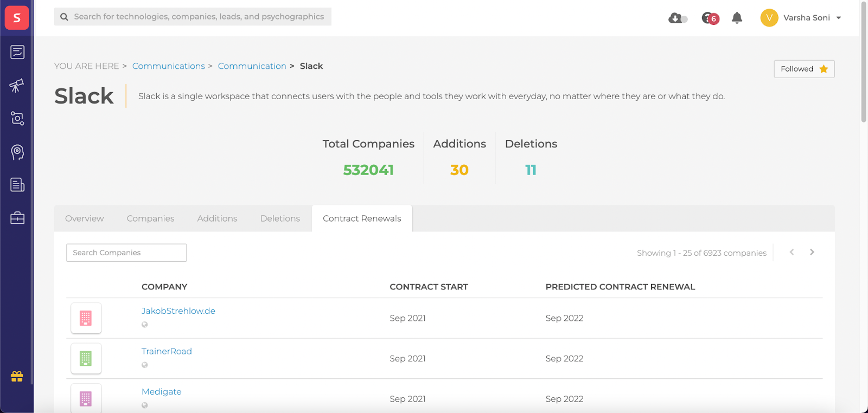Click JakobStrehlow.de building logo

[x=86, y=318]
